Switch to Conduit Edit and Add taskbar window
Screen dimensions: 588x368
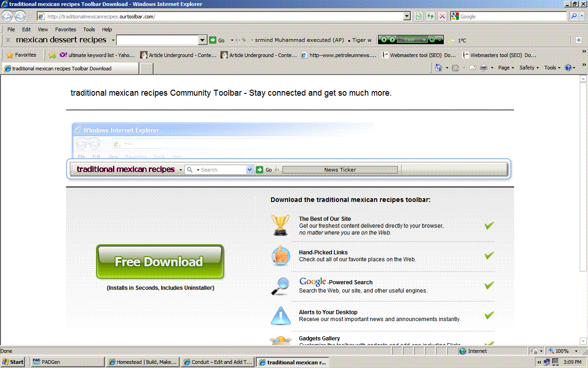[x=218, y=362]
